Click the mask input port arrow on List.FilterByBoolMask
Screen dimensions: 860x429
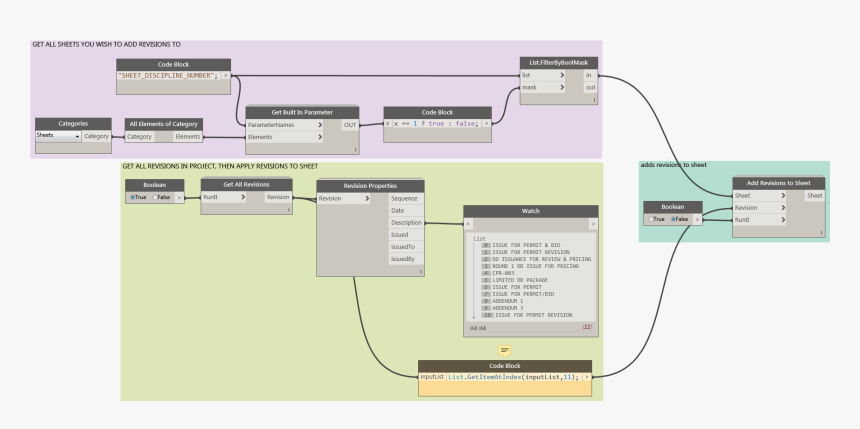point(562,87)
